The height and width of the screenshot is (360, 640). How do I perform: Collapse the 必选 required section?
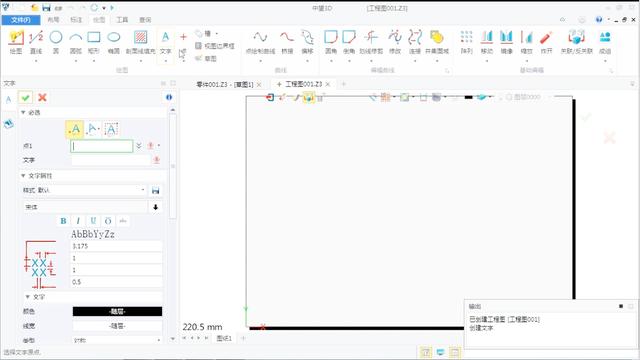[23, 112]
